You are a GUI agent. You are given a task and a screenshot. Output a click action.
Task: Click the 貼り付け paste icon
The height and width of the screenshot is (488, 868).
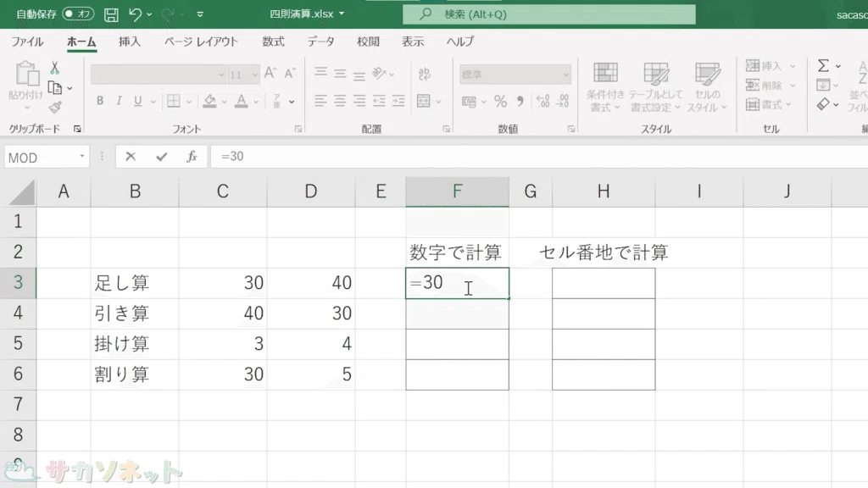(x=26, y=74)
